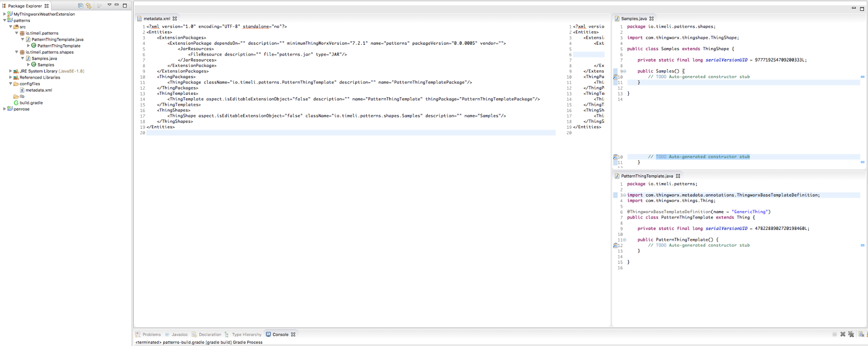This screenshot has width=868, height=346.
Task: Click serialVersionUID in Samples.java
Action: pyautogui.click(x=726, y=60)
